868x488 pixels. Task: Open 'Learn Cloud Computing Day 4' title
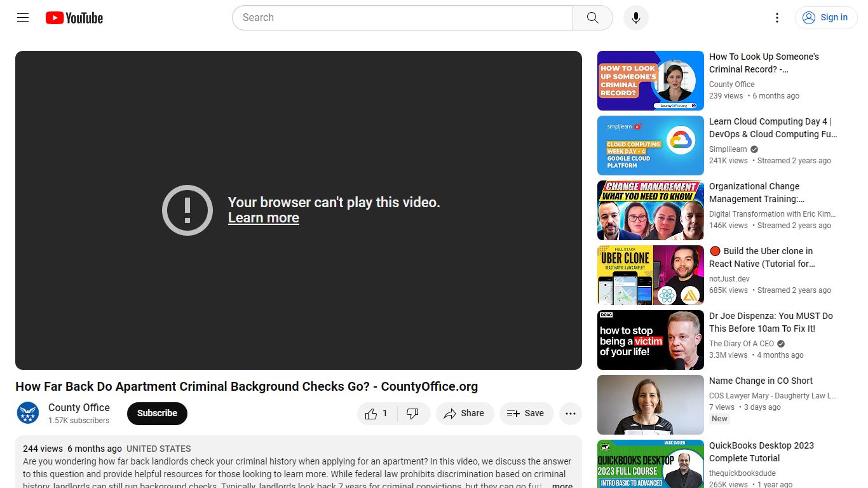coord(773,128)
